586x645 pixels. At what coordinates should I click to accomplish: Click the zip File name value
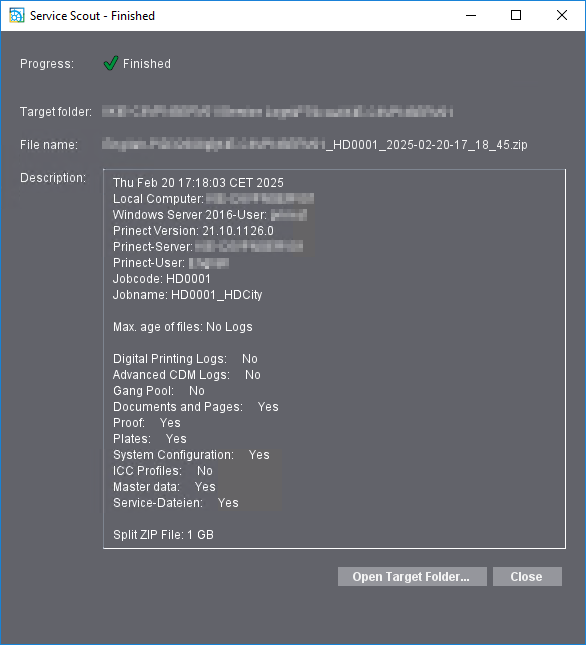315,144
